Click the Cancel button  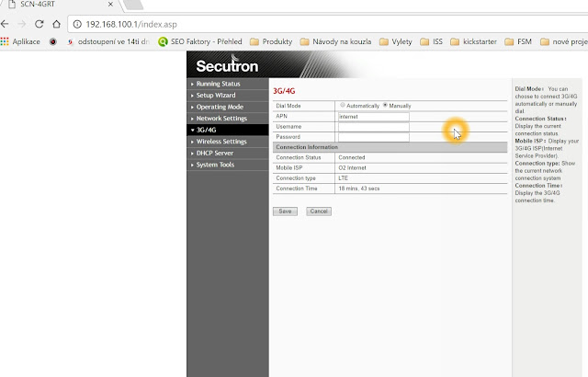pyautogui.click(x=319, y=211)
